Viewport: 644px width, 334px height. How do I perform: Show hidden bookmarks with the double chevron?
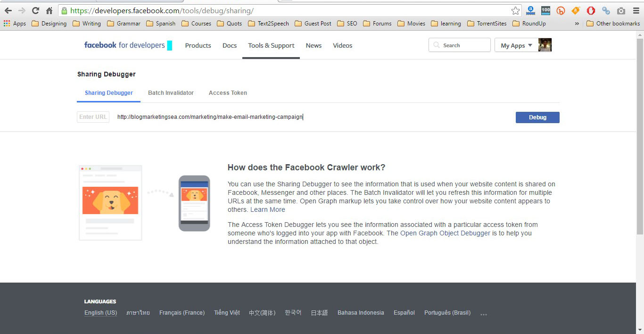click(577, 23)
